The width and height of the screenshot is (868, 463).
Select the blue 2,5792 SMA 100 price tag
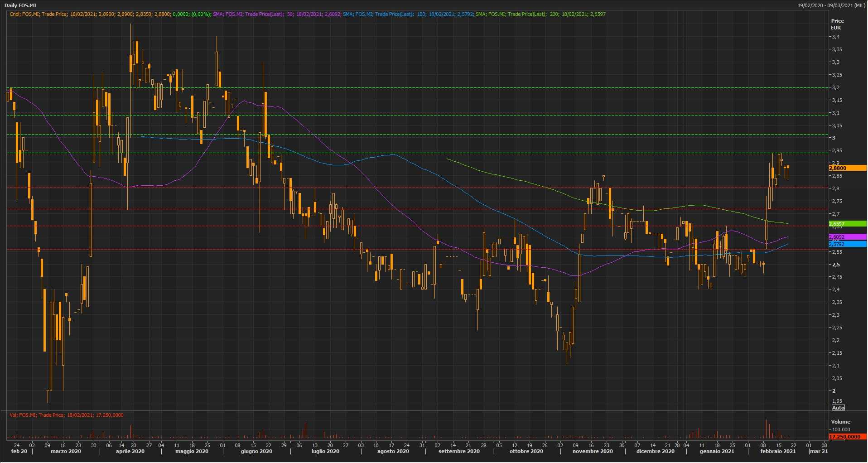point(847,244)
